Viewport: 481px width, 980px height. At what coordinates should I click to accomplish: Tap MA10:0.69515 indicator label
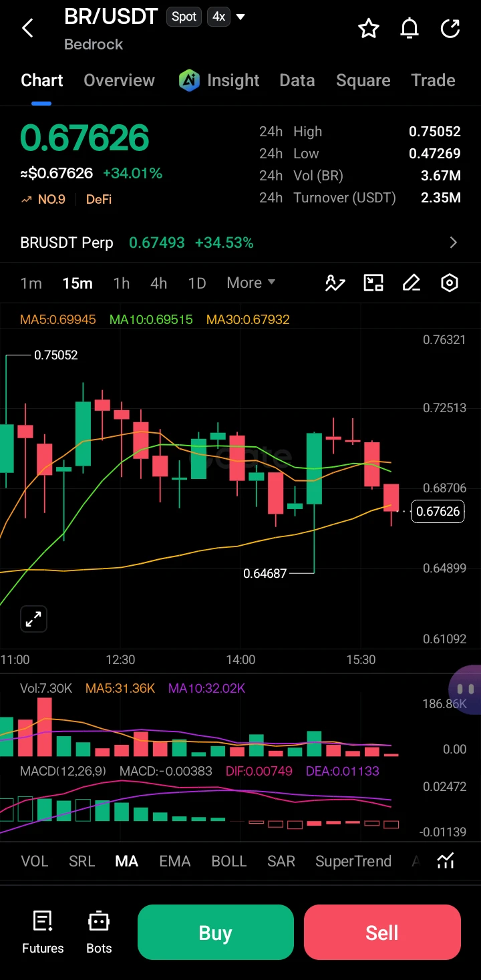tap(151, 320)
